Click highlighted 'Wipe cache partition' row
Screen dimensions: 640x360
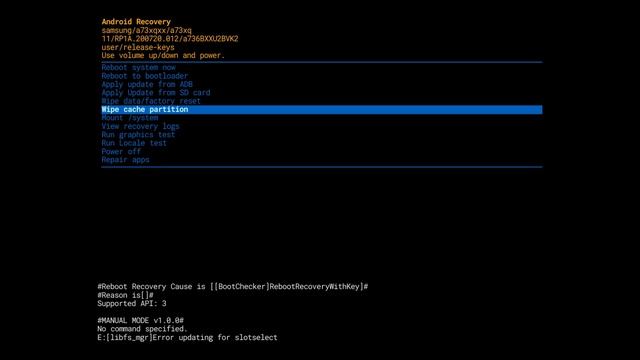[x=322, y=109]
